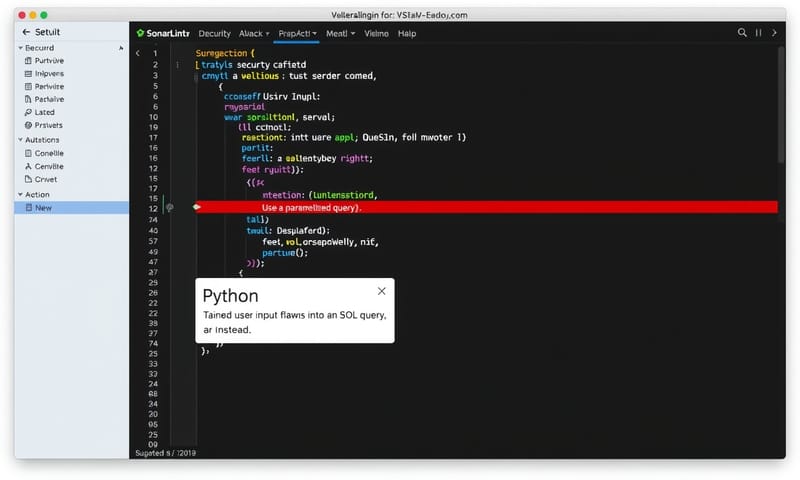The height and width of the screenshot is (480, 800).
Task: Open search with the magnifier icon
Action: (x=742, y=33)
